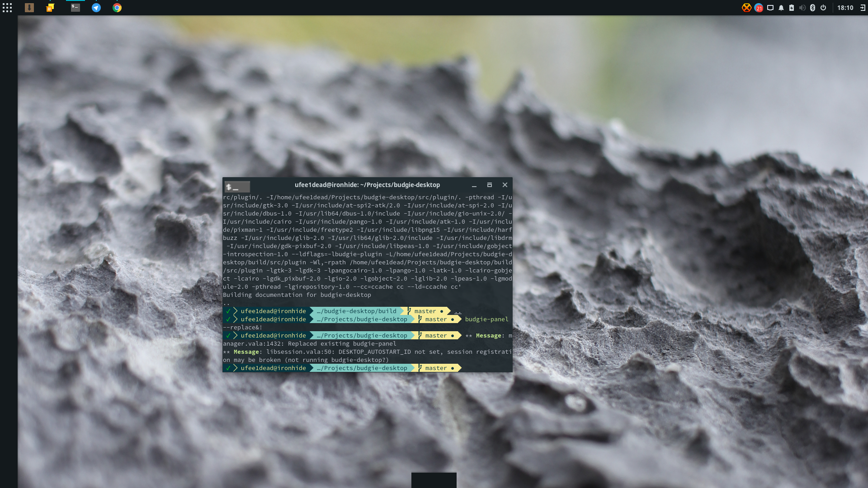Image resolution: width=868 pixels, height=488 pixels.
Task: Launch Google Chrome from the panel
Action: click(x=117, y=8)
